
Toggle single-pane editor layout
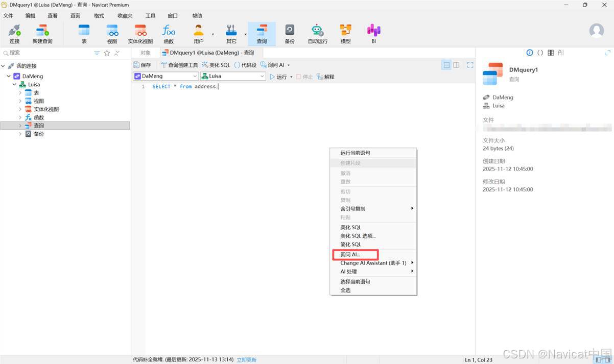(x=446, y=65)
